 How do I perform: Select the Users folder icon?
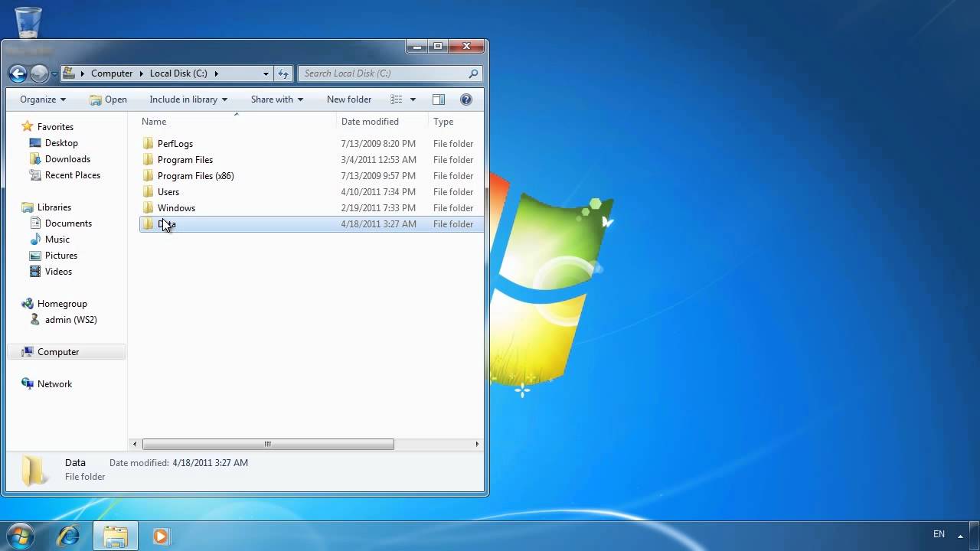[149, 192]
